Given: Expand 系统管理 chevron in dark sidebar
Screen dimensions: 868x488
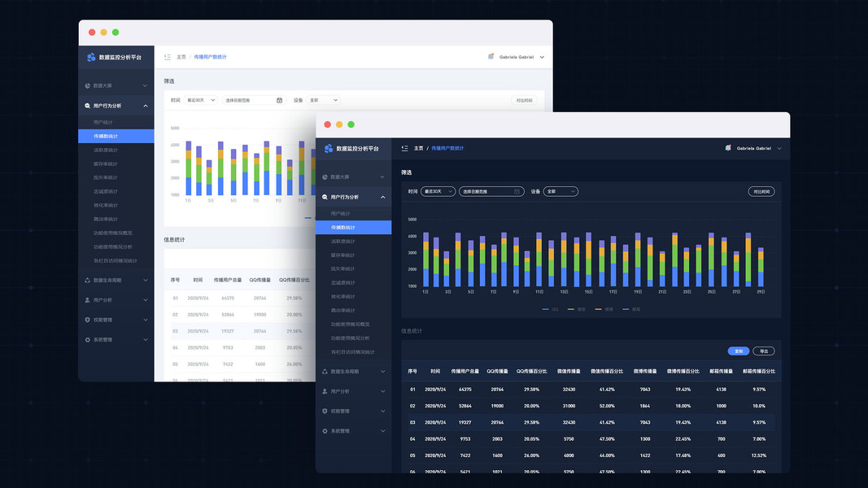Looking at the screenshot, I should [x=382, y=431].
